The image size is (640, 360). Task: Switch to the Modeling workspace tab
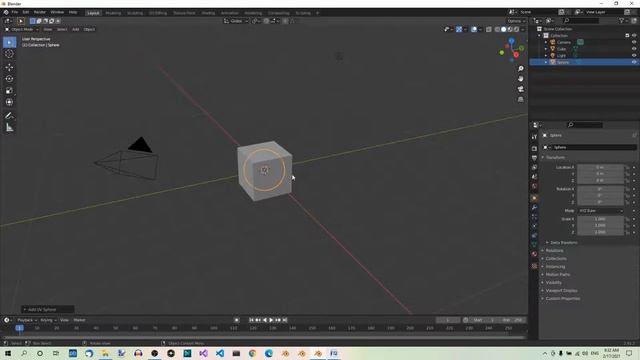pyautogui.click(x=113, y=13)
